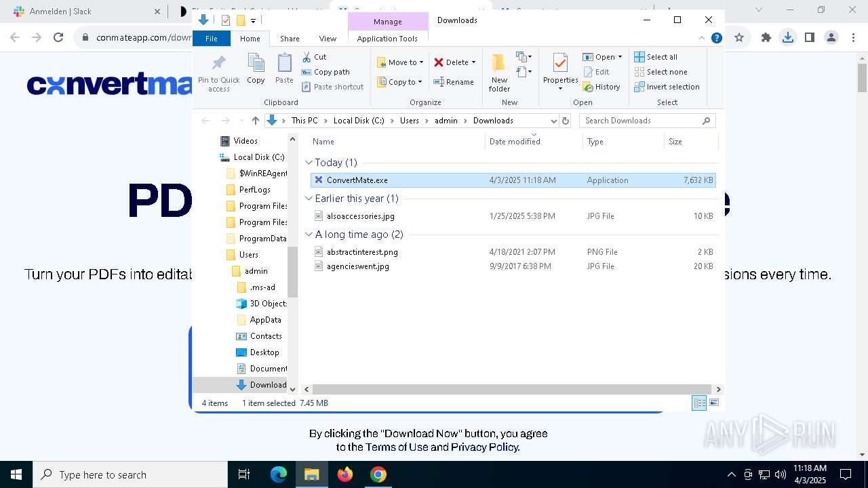Click Pin to Quick access icon
868x488 pixels.
tap(218, 73)
